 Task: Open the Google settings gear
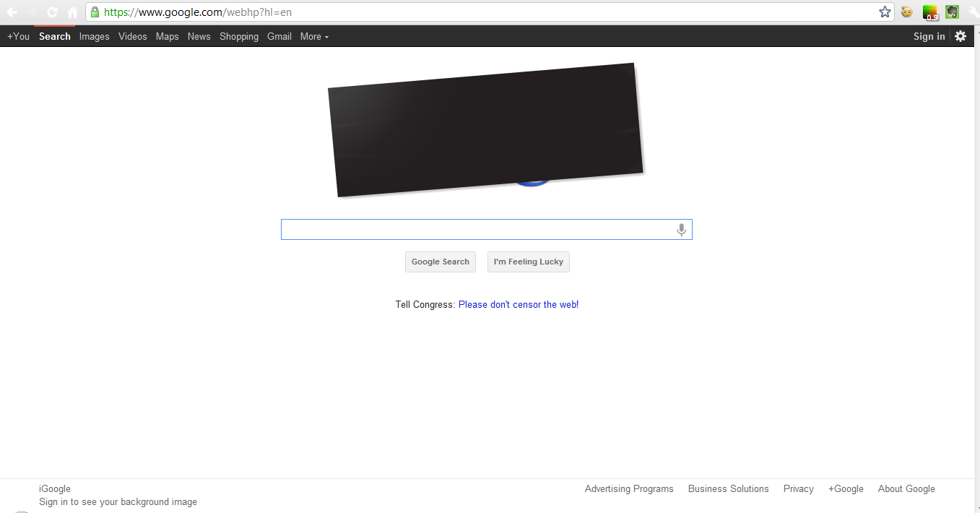pyautogui.click(x=960, y=36)
